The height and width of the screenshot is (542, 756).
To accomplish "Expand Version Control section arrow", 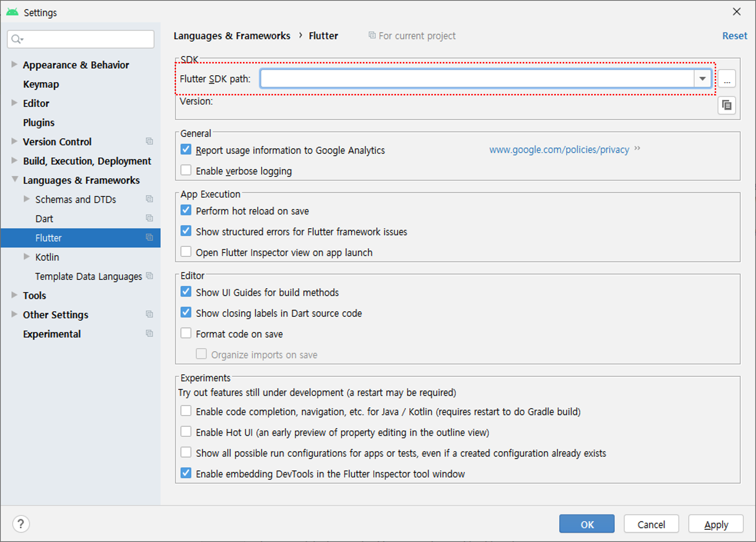I will (x=14, y=141).
